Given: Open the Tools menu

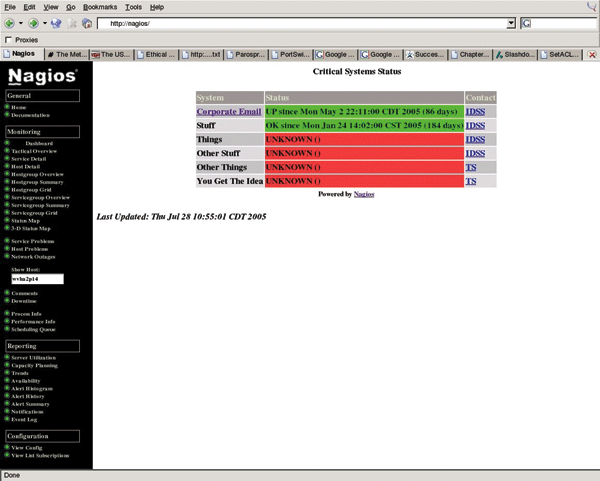Looking at the screenshot, I should pos(133,7).
